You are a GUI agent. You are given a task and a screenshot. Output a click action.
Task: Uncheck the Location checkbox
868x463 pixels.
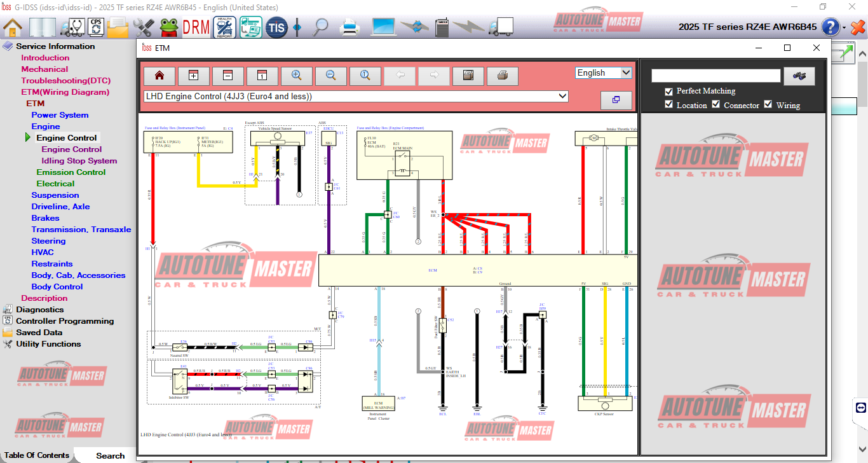coord(668,105)
